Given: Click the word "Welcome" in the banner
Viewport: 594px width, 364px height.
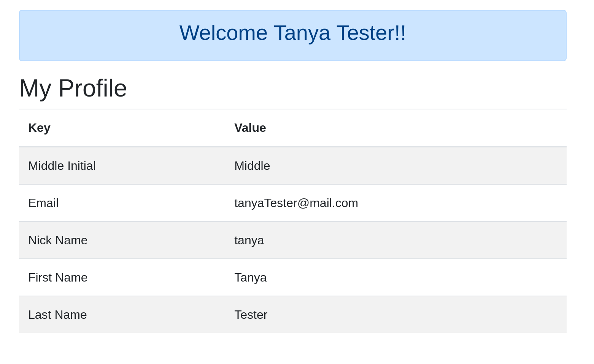Looking at the screenshot, I should (x=223, y=33).
